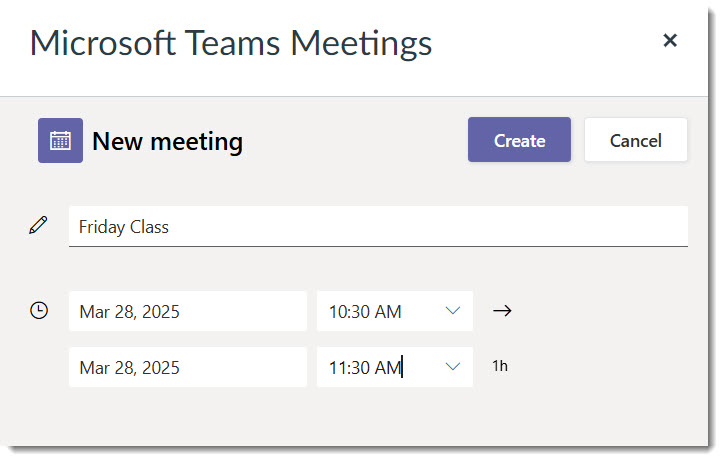
Task: Click inside the 10:30 AM start time text
Action: coord(365,312)
